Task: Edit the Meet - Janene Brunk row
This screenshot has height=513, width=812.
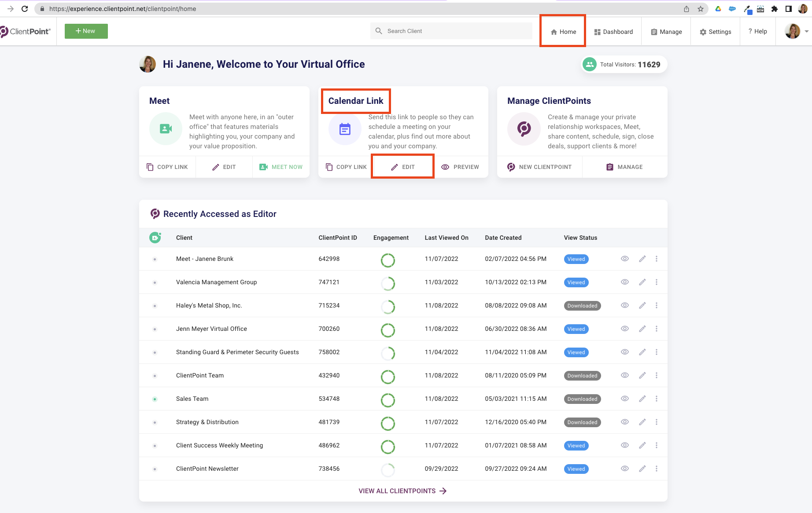Action: [642, 259]
